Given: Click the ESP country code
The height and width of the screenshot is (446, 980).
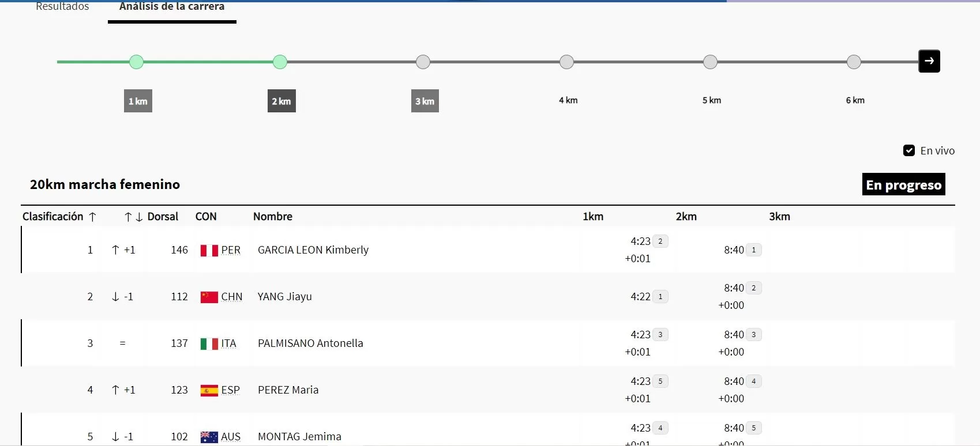Looking at the screenshot, I should point(231,390).
